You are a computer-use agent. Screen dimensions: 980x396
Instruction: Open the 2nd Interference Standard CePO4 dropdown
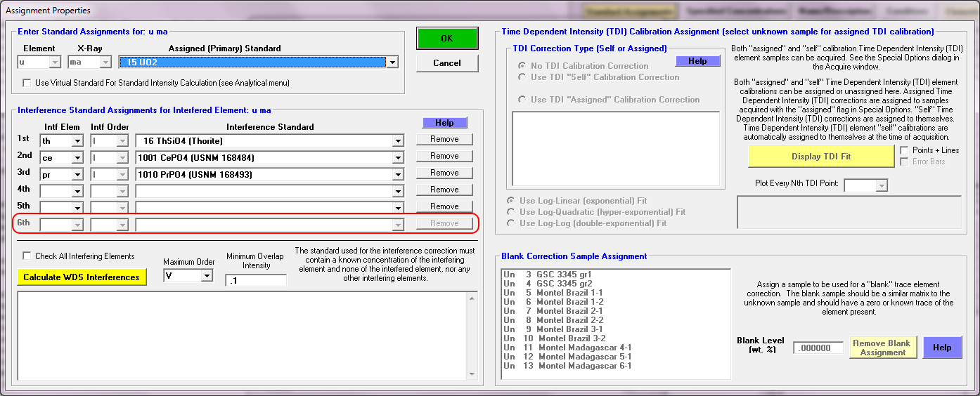[398, 157]
